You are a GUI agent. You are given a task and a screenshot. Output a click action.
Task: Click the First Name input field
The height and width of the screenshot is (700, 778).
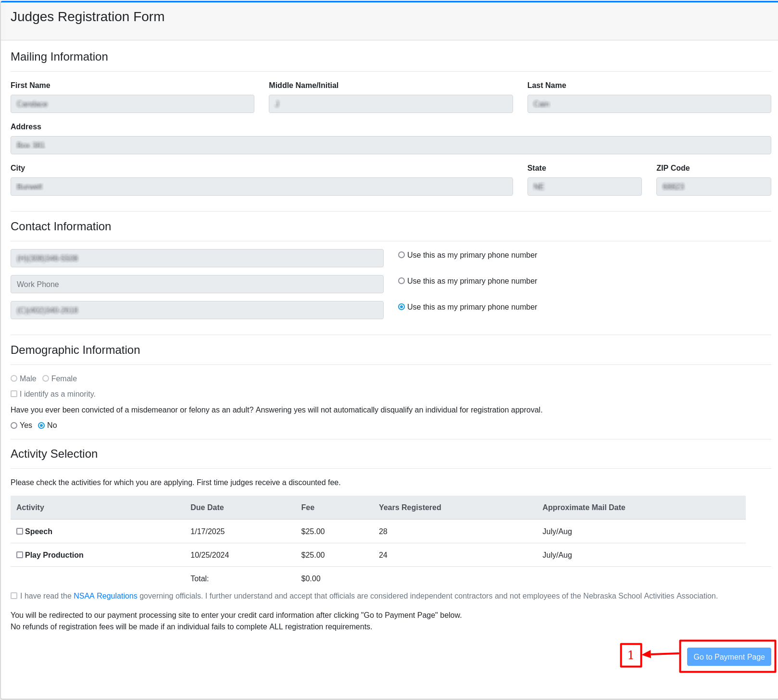pos(132,104)
